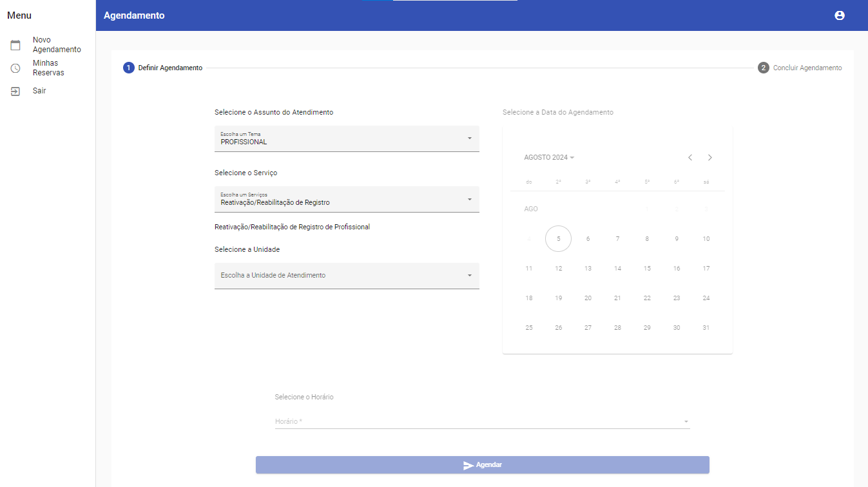This screenshot has height=487, width=868.
Task: Click the step 1 circle indicator
Action: [128, 68]
